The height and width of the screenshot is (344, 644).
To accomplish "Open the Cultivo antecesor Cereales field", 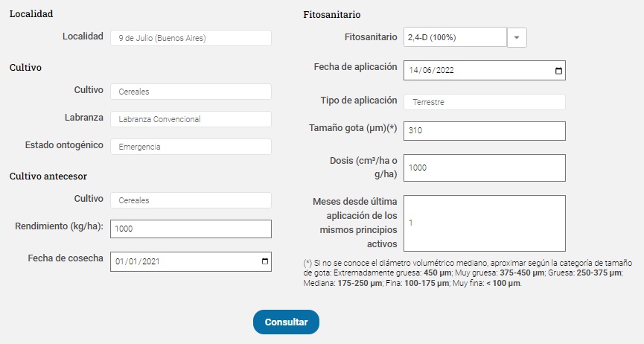I will click(191, 200).
